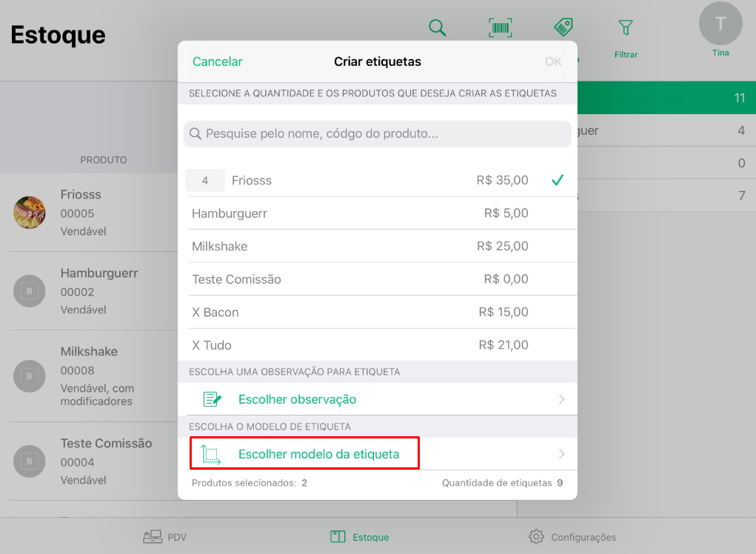Viewport: 756px width, 554px height.
Task: Switch to the Estoque bottom tab
Action: (x=360, y=537)
